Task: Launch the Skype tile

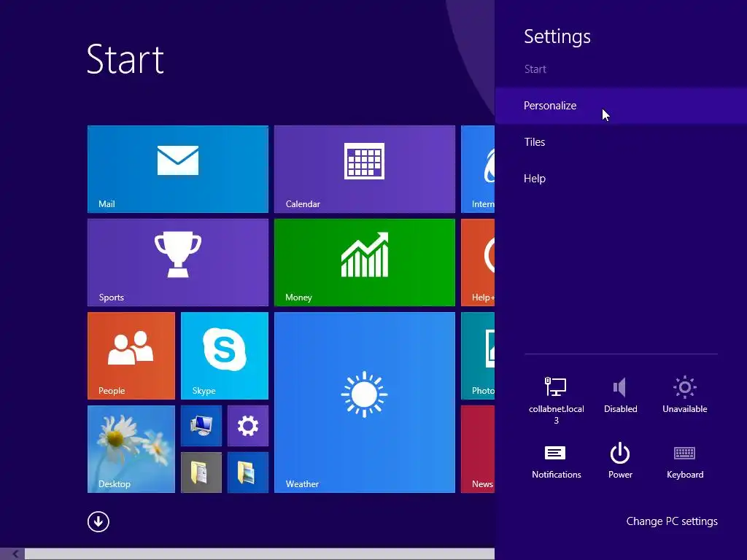Action: (x=225, y=356)
